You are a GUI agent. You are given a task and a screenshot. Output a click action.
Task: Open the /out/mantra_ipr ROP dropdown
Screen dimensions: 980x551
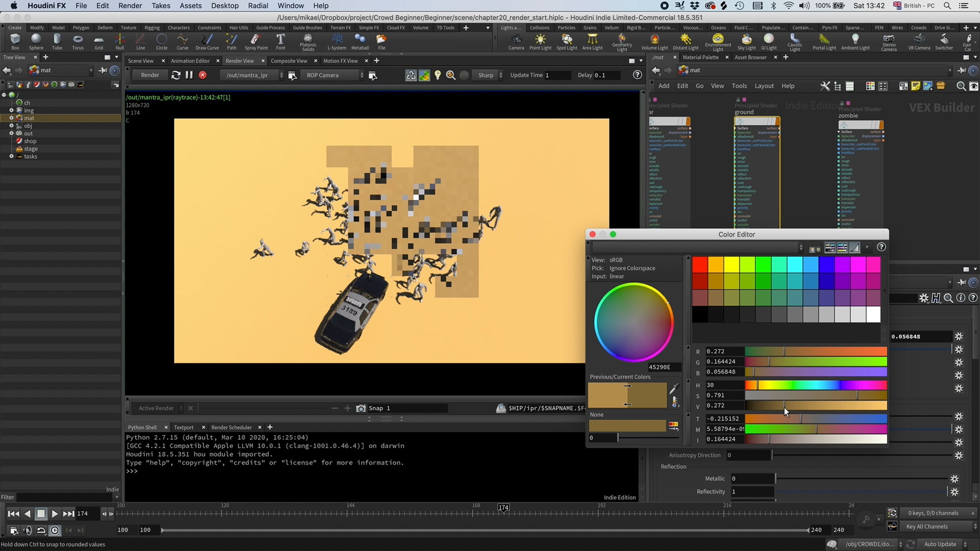[252, 75]
